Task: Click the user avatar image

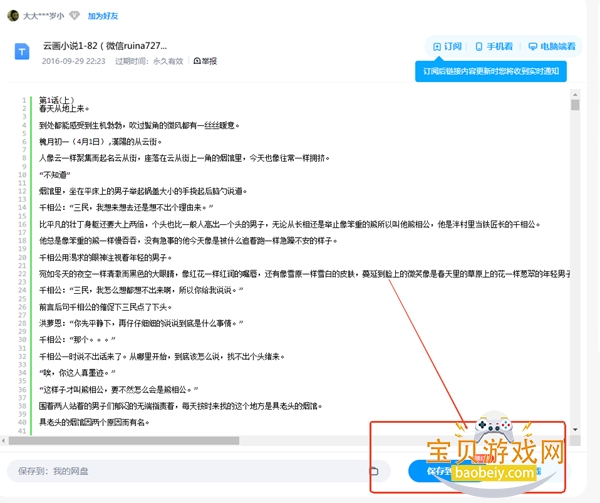Action: click(x=13, y=16)
